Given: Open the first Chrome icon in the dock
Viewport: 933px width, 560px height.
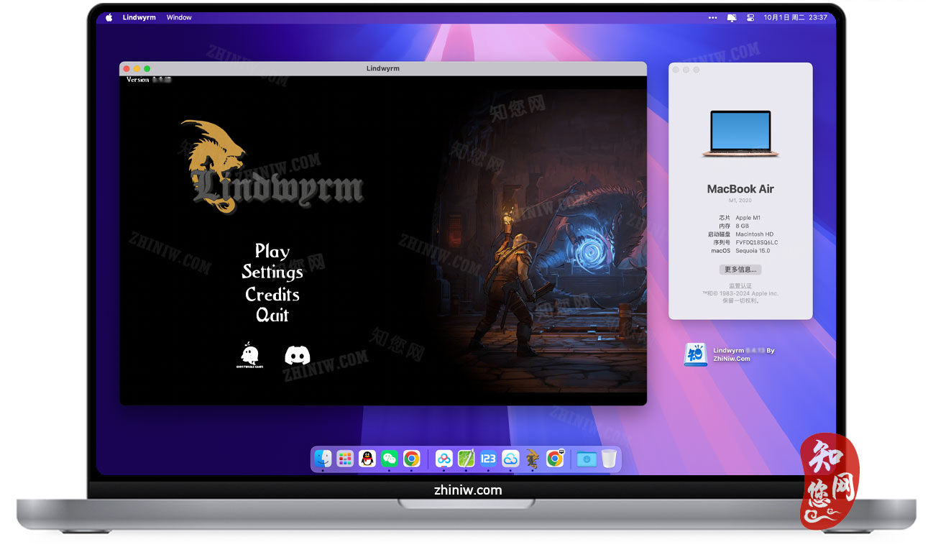Looking at the screenshot, I should point(411,459).
